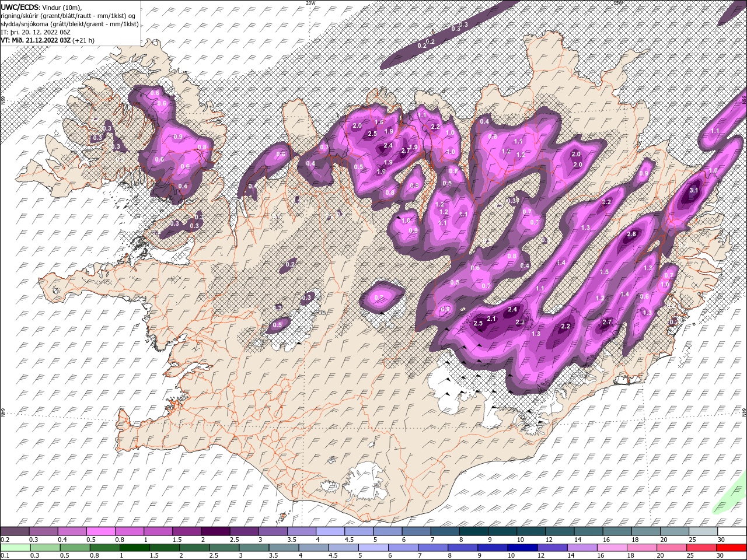Screen dimensions: 747x560
Task: Click the 2.8 snowfall value on the map
Action: tap(631, 234)
